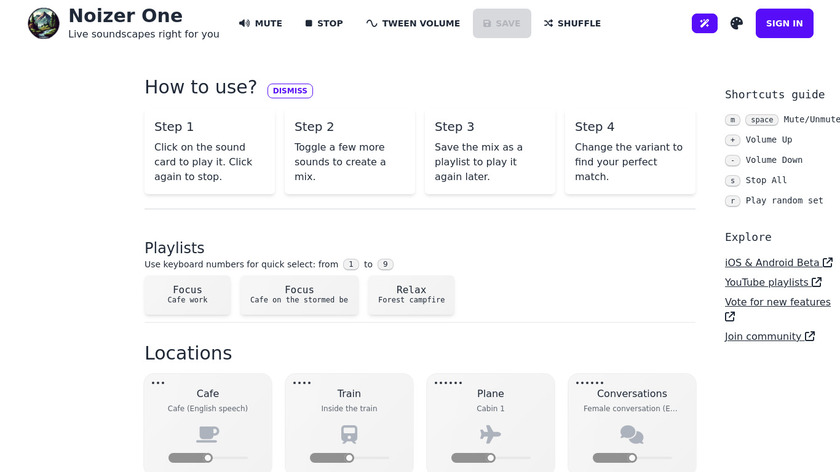
Task: Click the '1' quick select key badge
Action: tap(351, 264)
